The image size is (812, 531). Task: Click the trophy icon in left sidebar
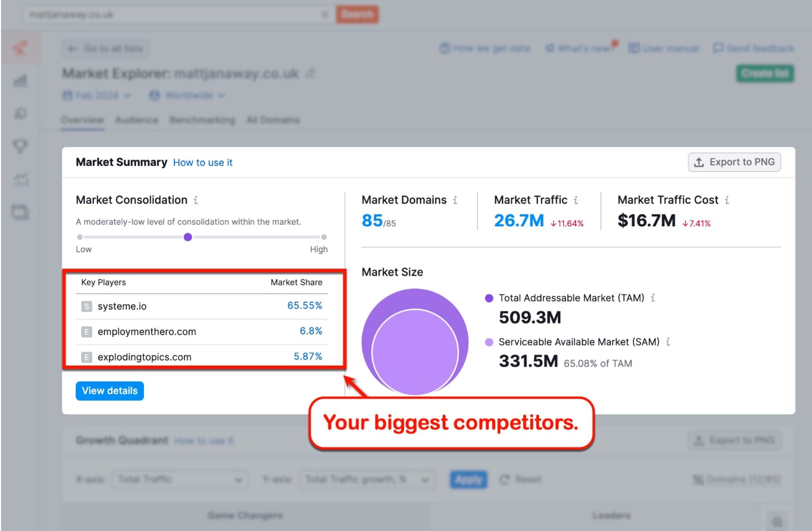click(x=20, y=146)
